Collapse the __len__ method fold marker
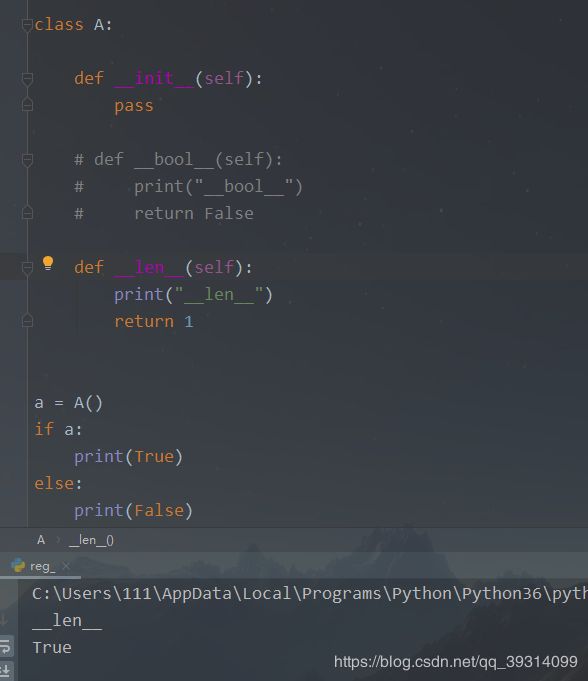The width and height of the screenshot is (588, 681). [x=27, y=268]
